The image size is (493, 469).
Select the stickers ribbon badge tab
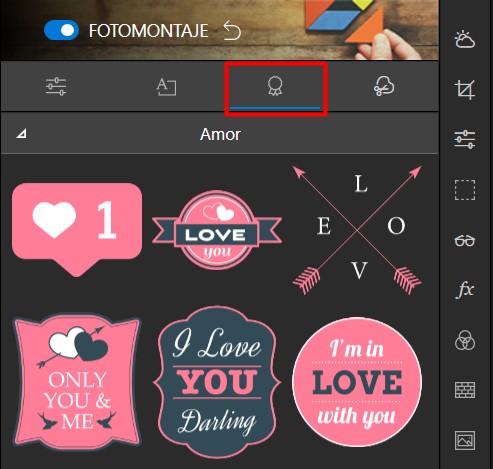click(x=275, y=87)
